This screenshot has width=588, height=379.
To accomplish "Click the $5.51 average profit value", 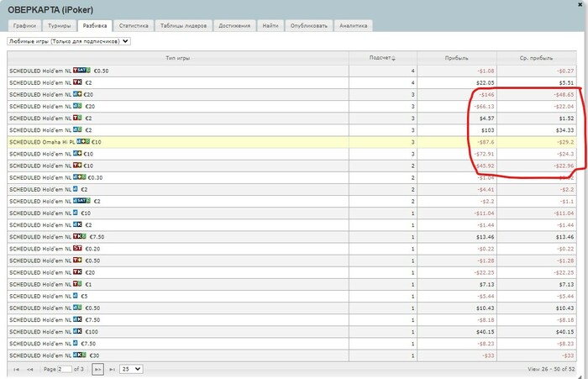I will click(x=566, y=82).
